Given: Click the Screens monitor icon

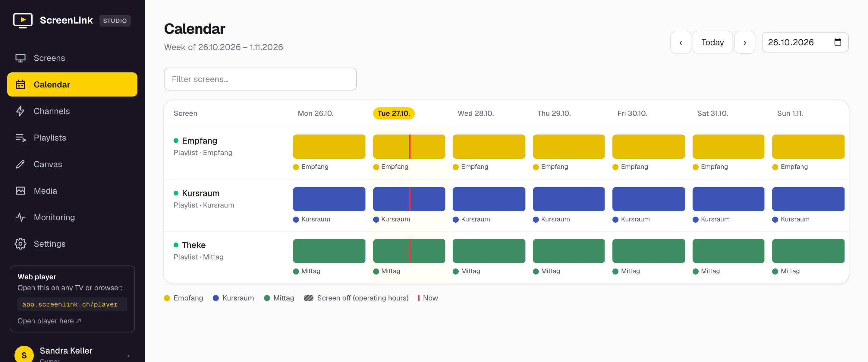Looking at the screenshot, I should [20, 58].
